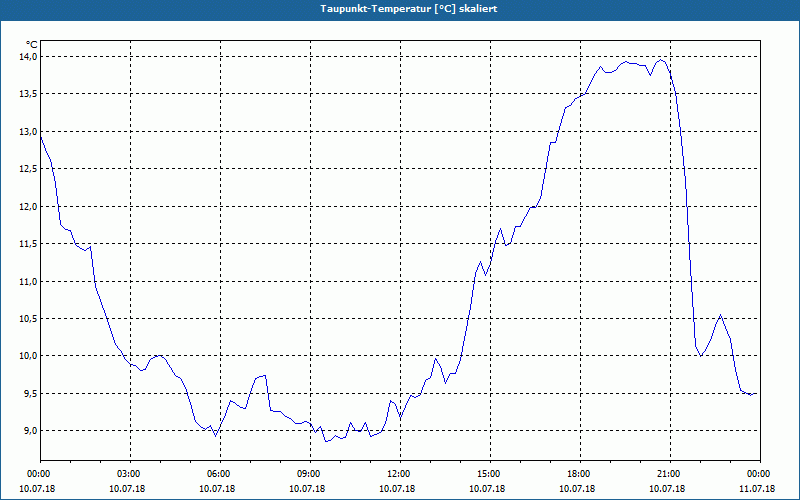Click the '00:00' label above '11.07.18'
This screenshot has width=800, height=500.
758,474
